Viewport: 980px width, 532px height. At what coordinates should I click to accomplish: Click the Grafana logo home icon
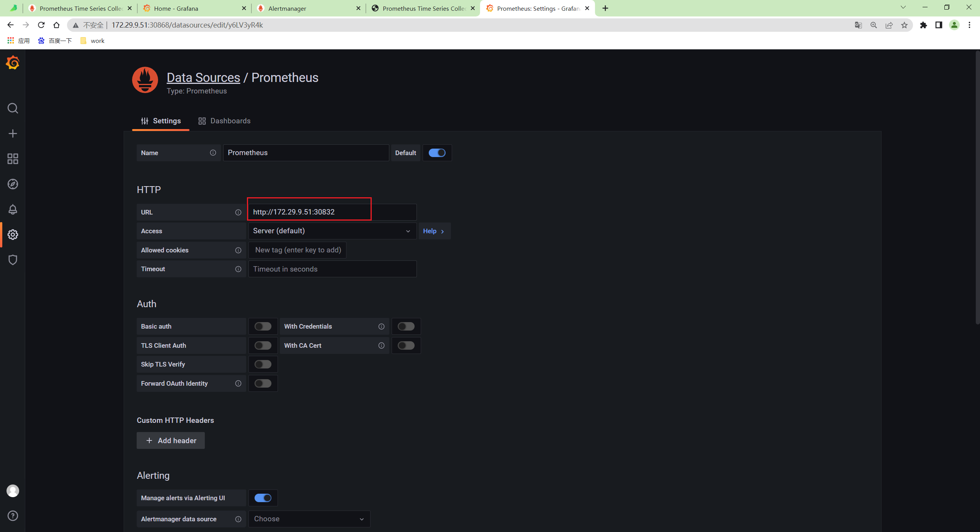click(x=13, y=62)
